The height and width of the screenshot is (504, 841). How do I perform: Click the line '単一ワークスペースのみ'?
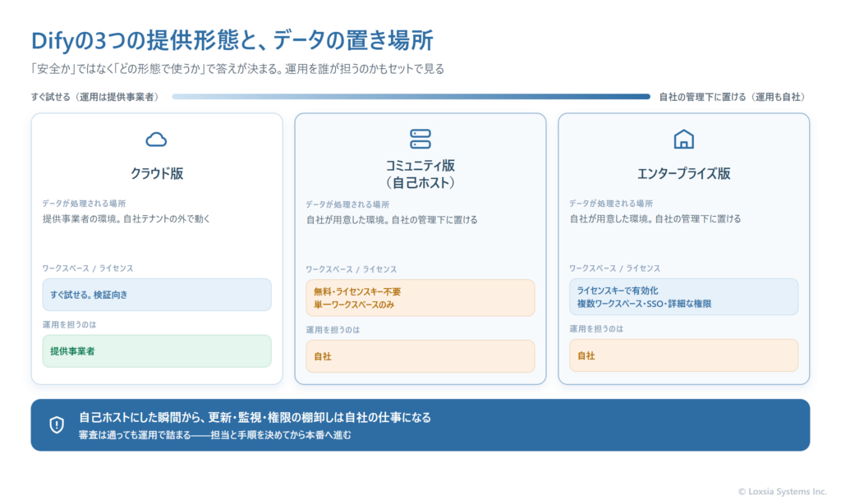click(354, 305)
